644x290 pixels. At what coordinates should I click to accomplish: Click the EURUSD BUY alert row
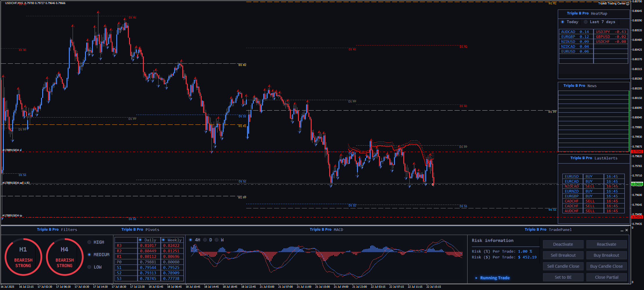click(593, 177)
